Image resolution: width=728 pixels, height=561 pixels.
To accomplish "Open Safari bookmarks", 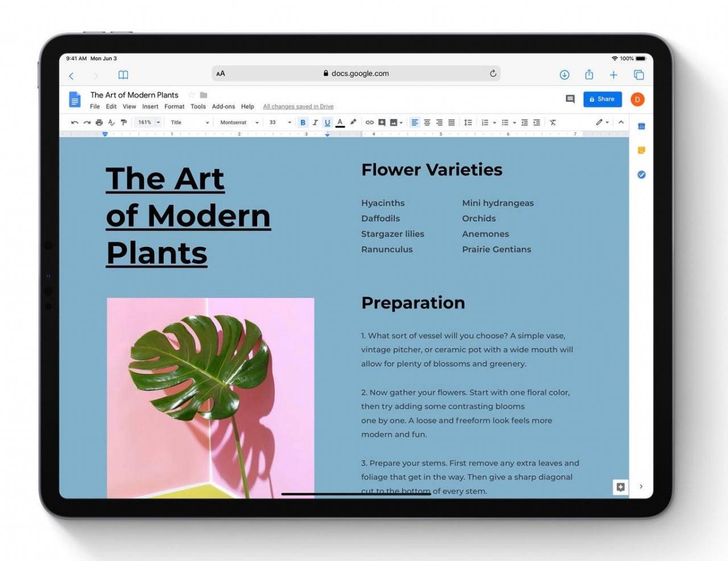I will click(123, 75).
